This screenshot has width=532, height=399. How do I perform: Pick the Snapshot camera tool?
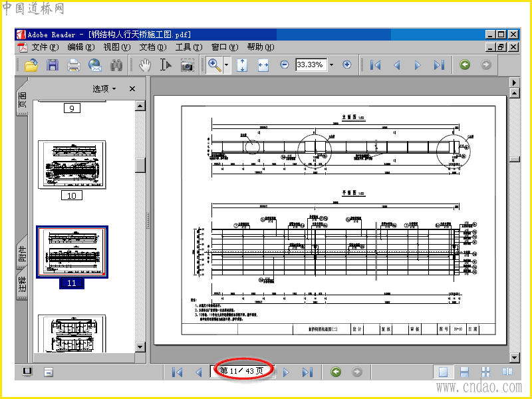[x=188, y=65]
